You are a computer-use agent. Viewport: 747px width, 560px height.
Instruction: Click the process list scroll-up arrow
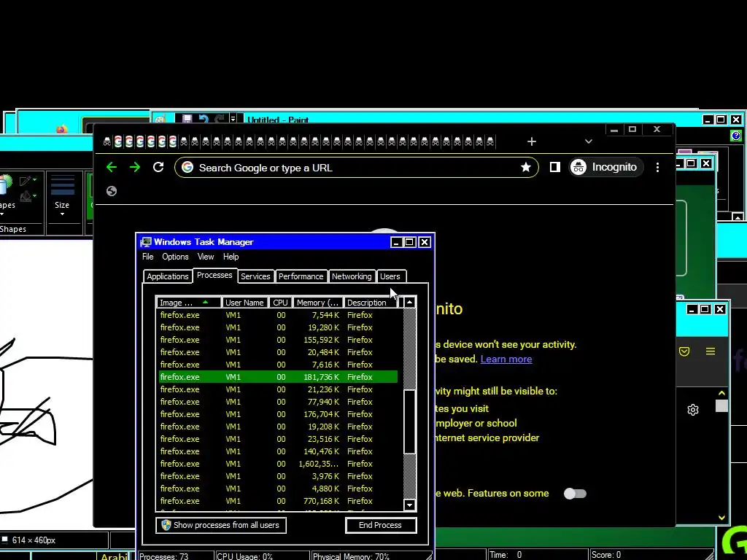(409, 303)
